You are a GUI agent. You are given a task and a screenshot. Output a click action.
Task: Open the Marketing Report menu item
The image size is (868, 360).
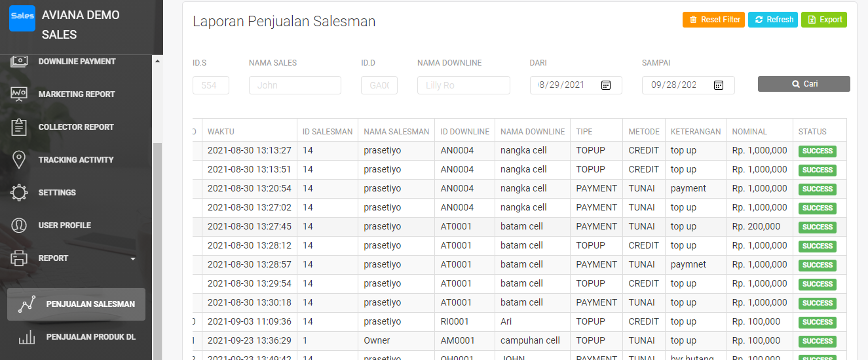pyautogui.click(x=76, y=94)
